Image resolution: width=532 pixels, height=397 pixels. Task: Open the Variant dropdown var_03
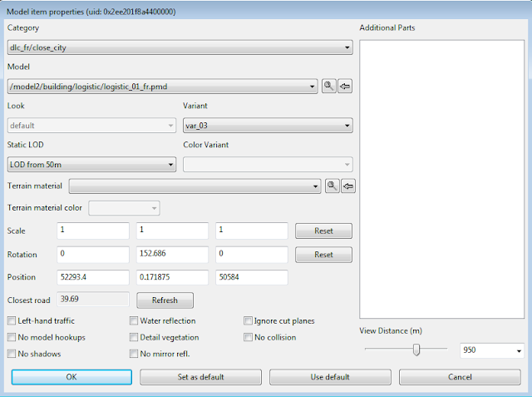coord(268,126)
